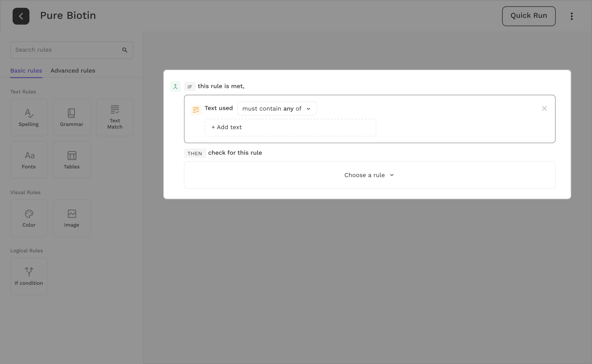Viewport: 592px width, 364px height.
Task: Open the "must contain any of" dropdown
Action: [277, 108]
